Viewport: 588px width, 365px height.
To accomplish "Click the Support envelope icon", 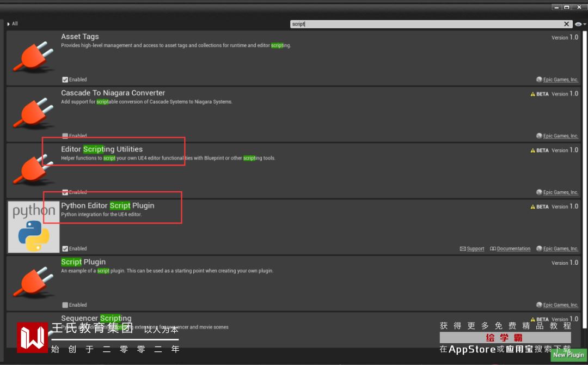I will tap(463, 249).
